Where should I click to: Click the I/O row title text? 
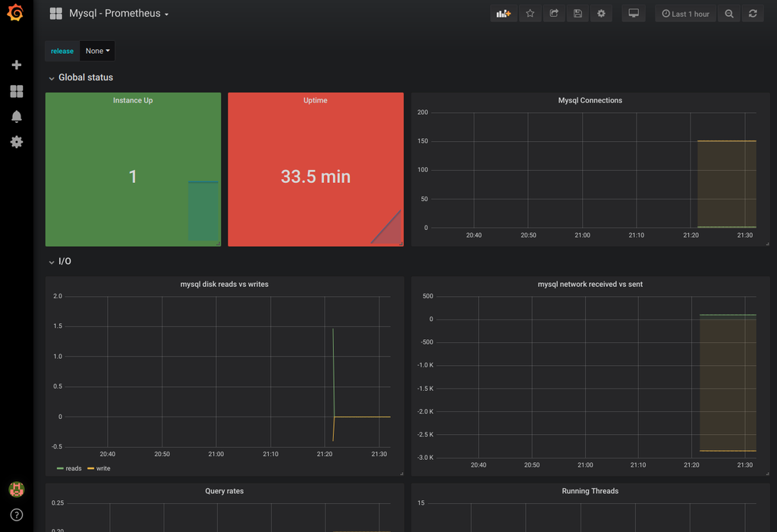pos(65,261)
